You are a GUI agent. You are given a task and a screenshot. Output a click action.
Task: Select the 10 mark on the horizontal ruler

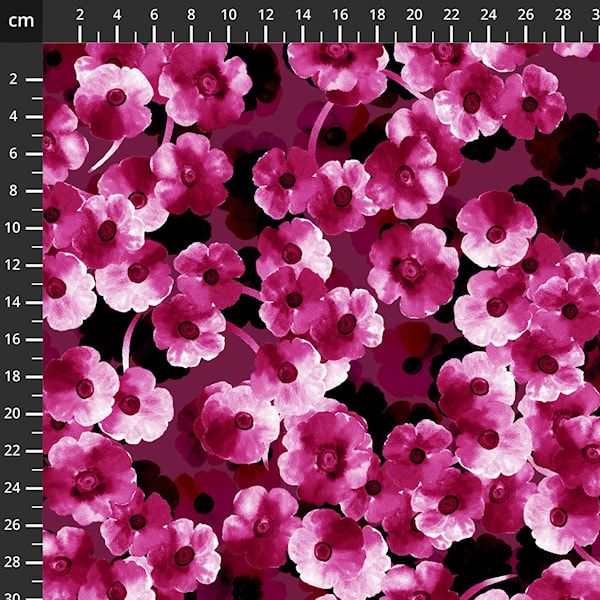(228, 15)
